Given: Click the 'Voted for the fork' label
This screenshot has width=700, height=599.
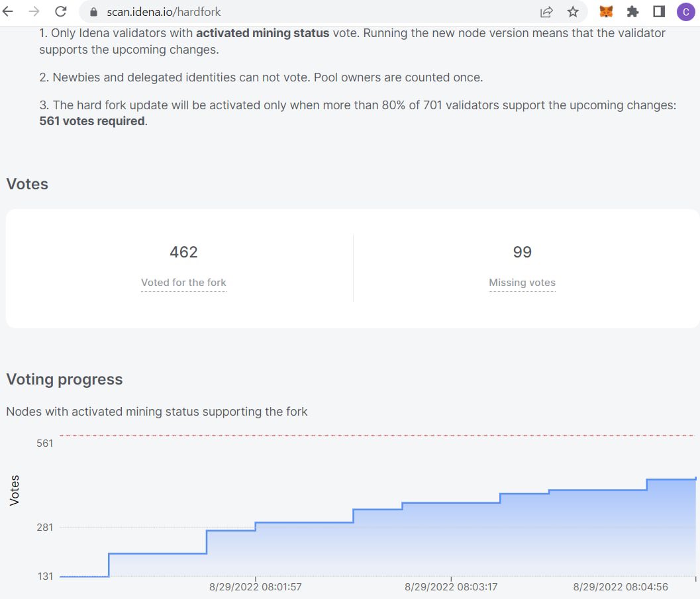Looking at the screenshot, I should click(x=183, y=283).
